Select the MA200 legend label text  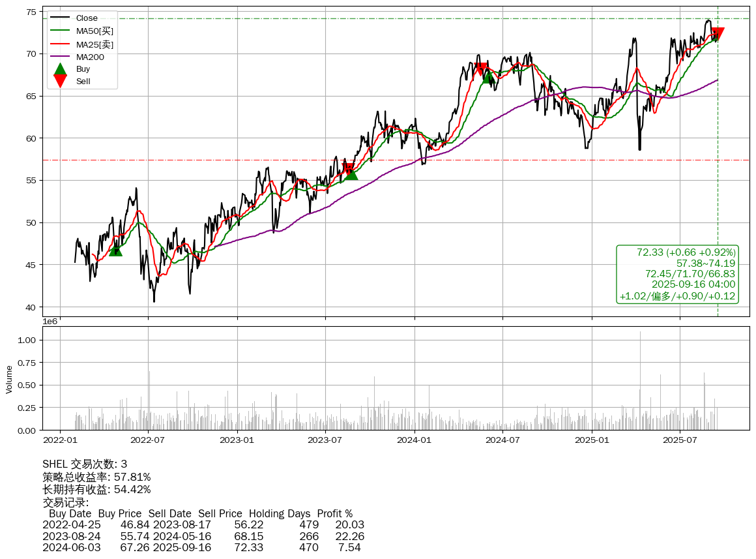(x=90, y=57)
